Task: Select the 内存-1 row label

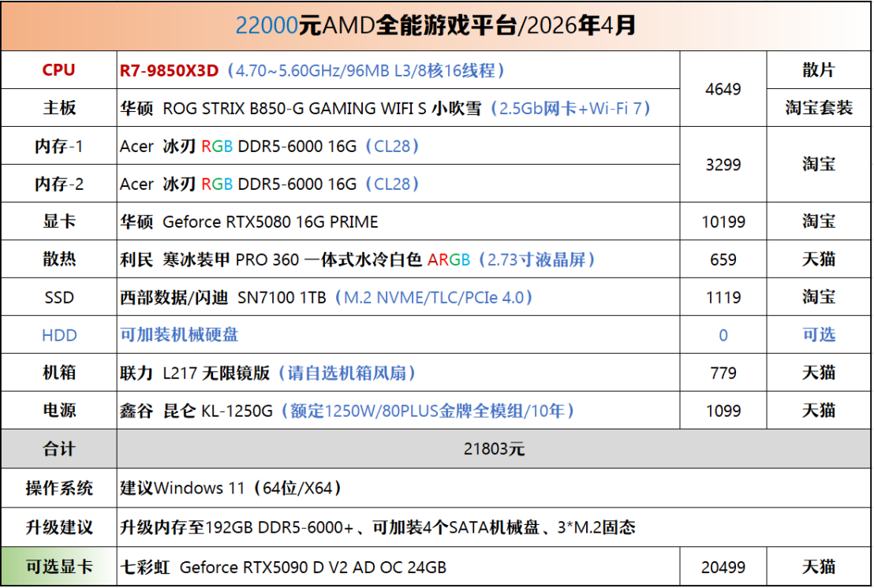Action: point(58,146)
